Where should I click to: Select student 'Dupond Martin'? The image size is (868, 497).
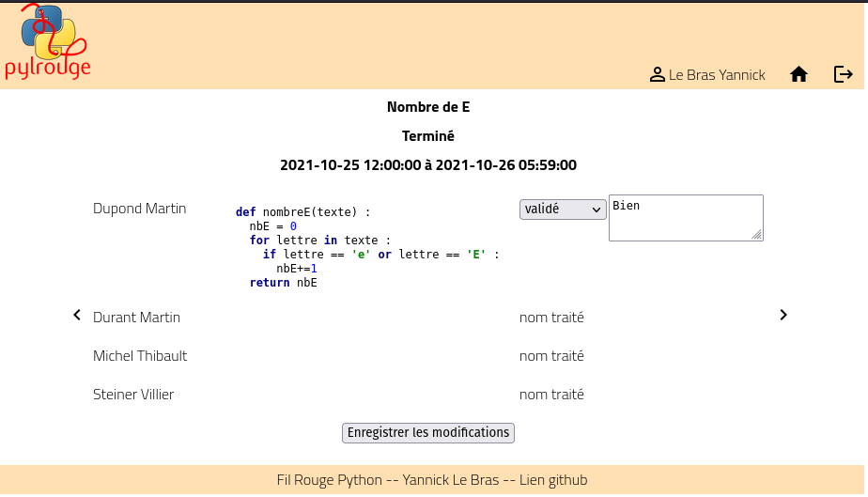[x=139, y=208]
